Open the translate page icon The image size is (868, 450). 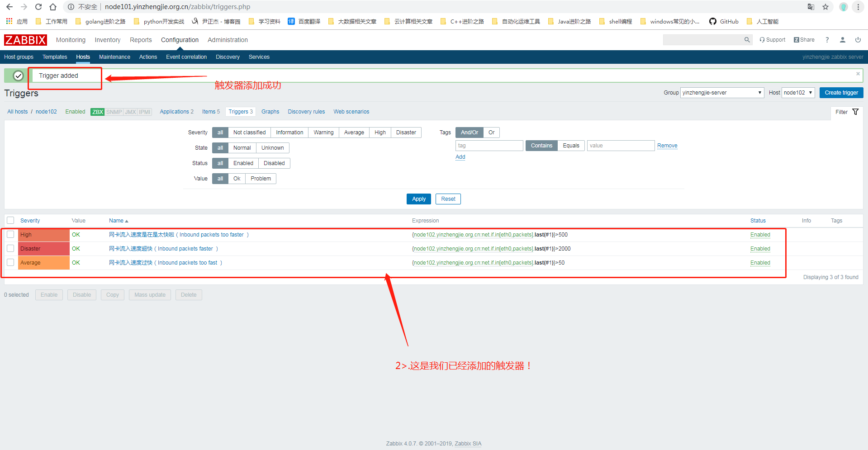811,7
